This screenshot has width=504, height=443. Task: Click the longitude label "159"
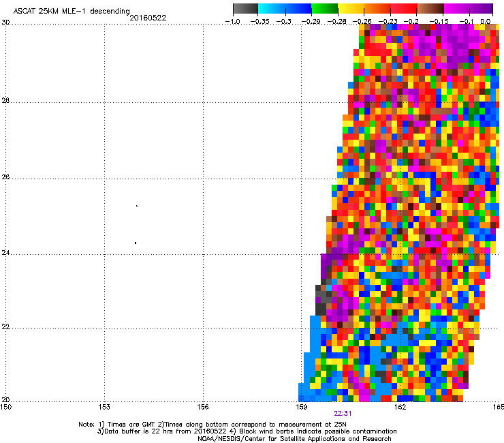click(301, 408)
